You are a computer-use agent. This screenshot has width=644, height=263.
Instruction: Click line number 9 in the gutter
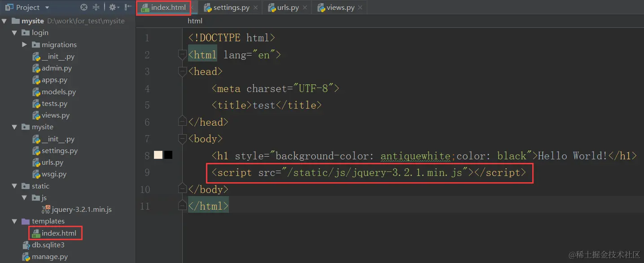point(147,172)
